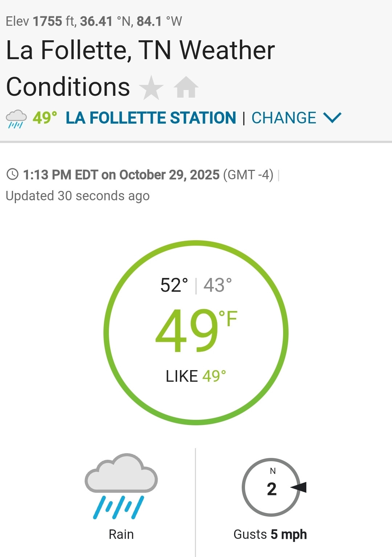This screenshot has width=392, height=557.
Task: Click the wind compass dial showing 2
Action: point(271,487)
